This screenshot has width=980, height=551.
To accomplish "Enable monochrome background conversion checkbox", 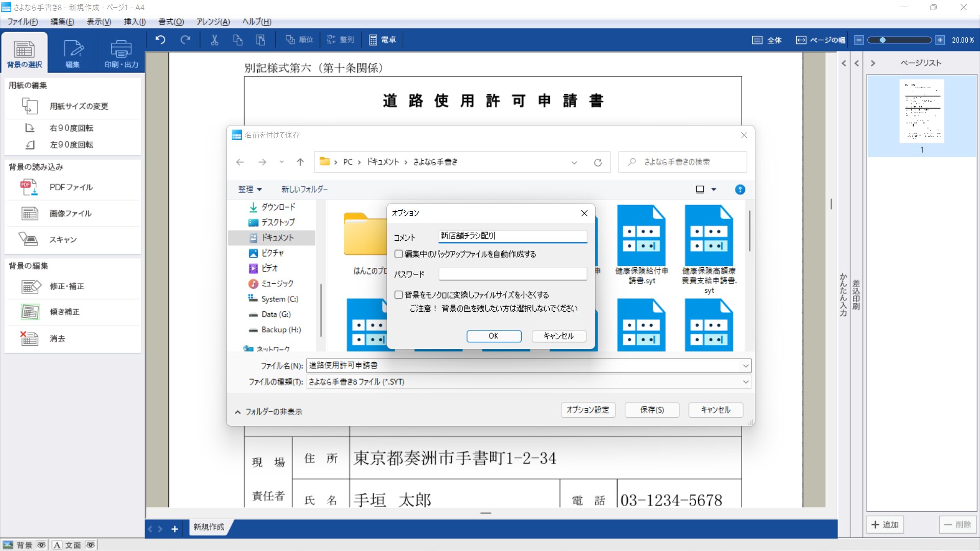I will 399,295.
